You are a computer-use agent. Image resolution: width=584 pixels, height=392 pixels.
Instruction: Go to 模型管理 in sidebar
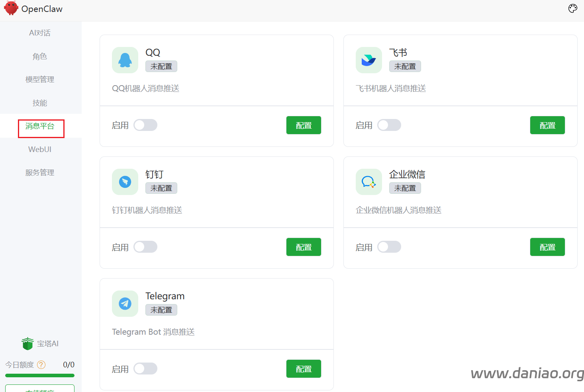pyautogui.click(x=40, y=80)
